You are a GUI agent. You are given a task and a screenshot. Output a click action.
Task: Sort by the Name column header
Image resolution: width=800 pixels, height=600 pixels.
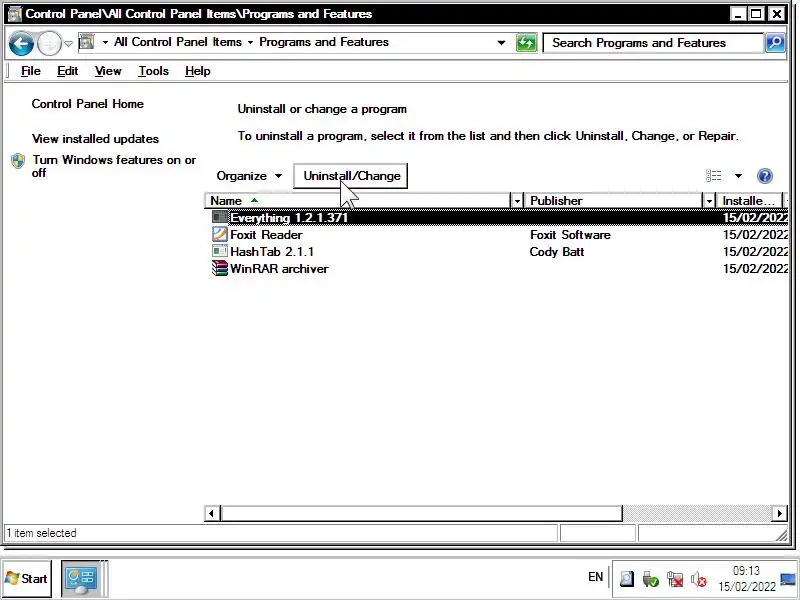click(x=357, y=201)
